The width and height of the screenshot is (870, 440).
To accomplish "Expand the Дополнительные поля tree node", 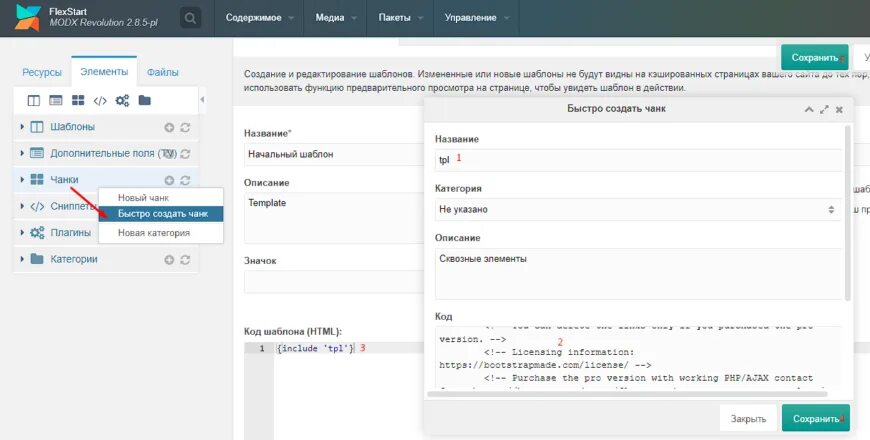I will 22,153.
